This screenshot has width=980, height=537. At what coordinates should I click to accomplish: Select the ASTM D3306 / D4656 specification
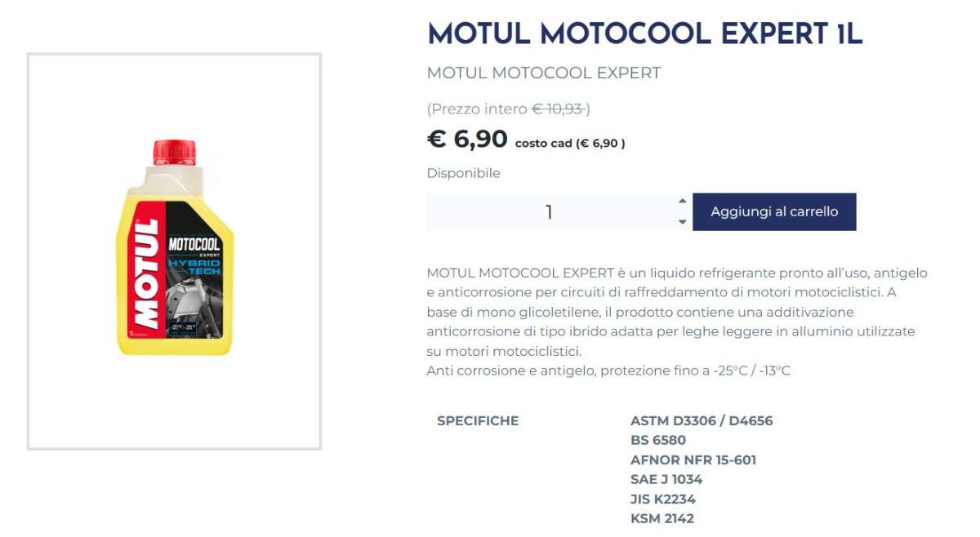pyautogui.click(x=701, y=421)
